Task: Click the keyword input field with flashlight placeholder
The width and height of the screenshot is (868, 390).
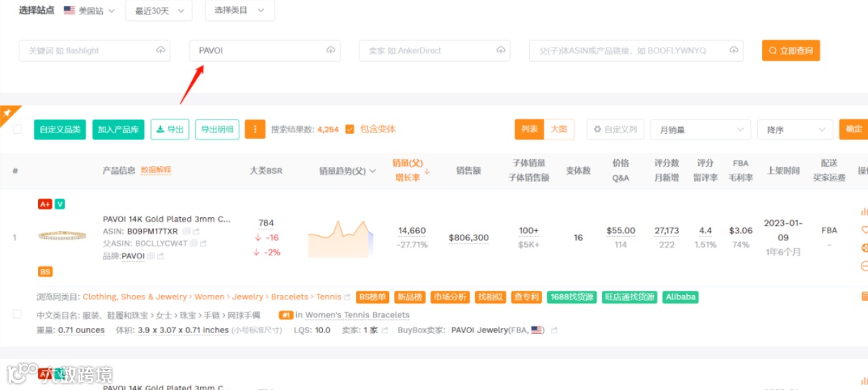Action: point(94,50)
